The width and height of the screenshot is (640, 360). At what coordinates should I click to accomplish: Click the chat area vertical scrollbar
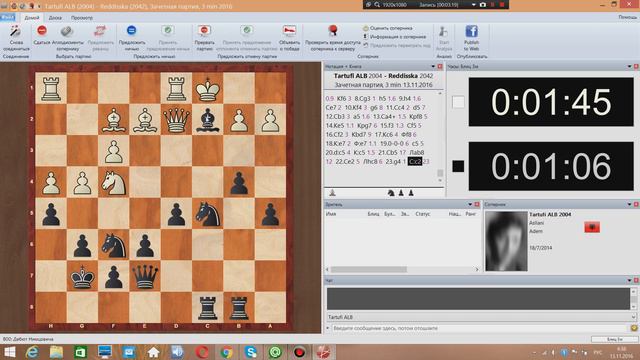[x=633, y=299]
